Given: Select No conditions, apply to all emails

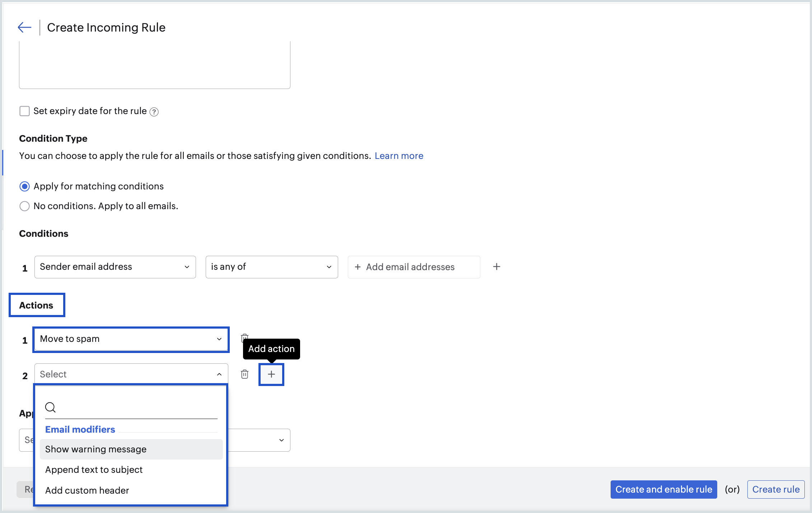Looking at the screenshot, I should tap(24, 206).
